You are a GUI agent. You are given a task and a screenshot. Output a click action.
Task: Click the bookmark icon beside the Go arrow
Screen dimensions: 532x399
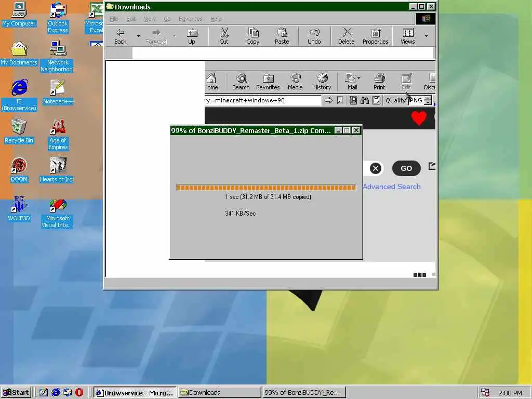click(x=340, y=100)
